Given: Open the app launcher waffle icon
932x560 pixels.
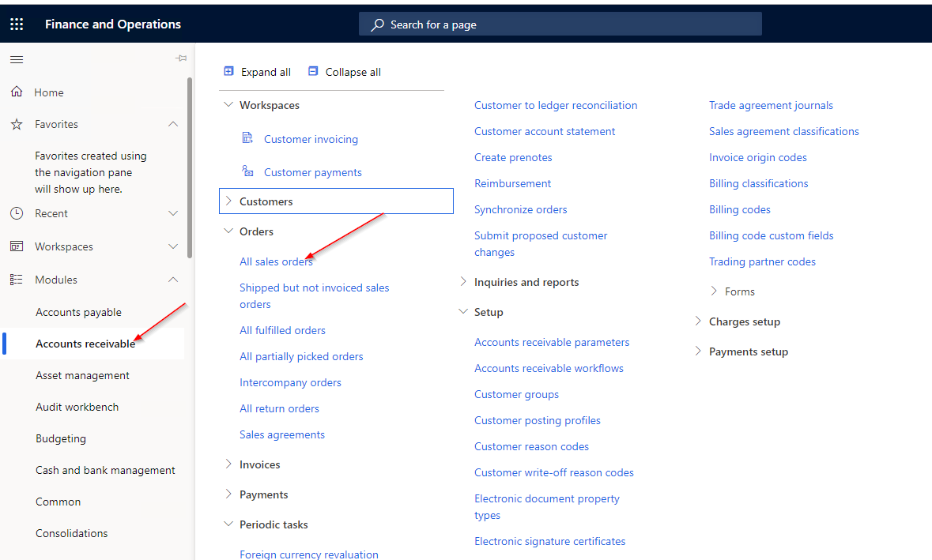Looking at the screenshot, I should click(x=17, y=24).
